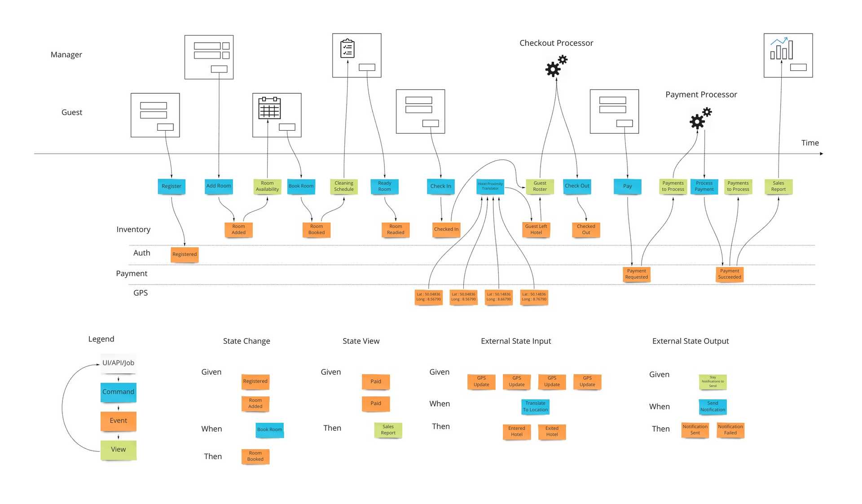Open the Book Room command block

(306, 185)
